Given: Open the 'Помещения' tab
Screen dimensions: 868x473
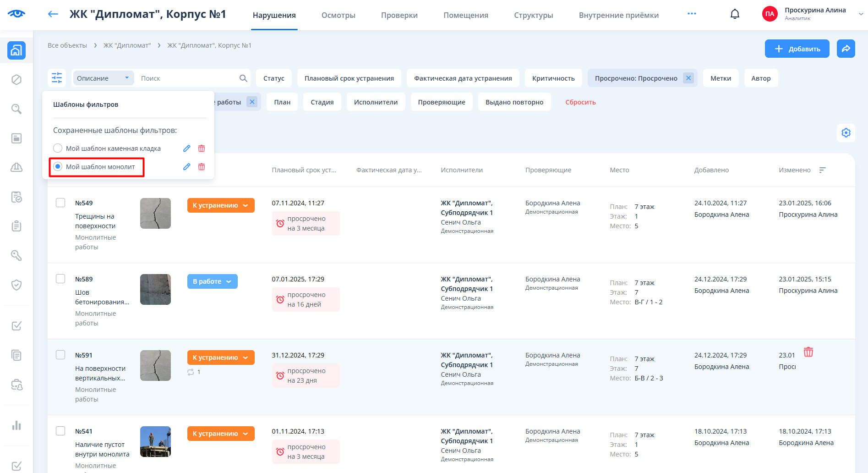Looking at the screenshot, I should pyautogui.click(x=465, y=15).
